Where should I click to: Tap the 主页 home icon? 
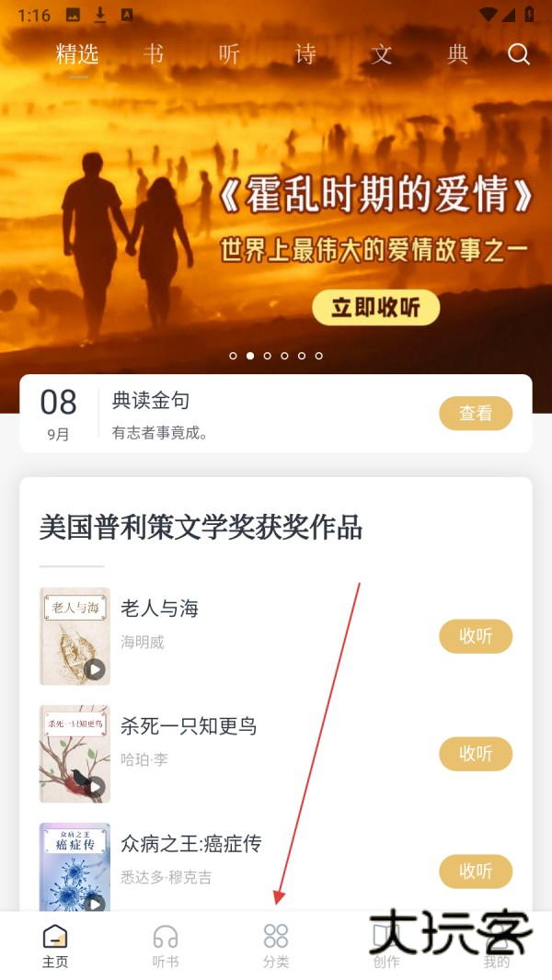point(55,937)
